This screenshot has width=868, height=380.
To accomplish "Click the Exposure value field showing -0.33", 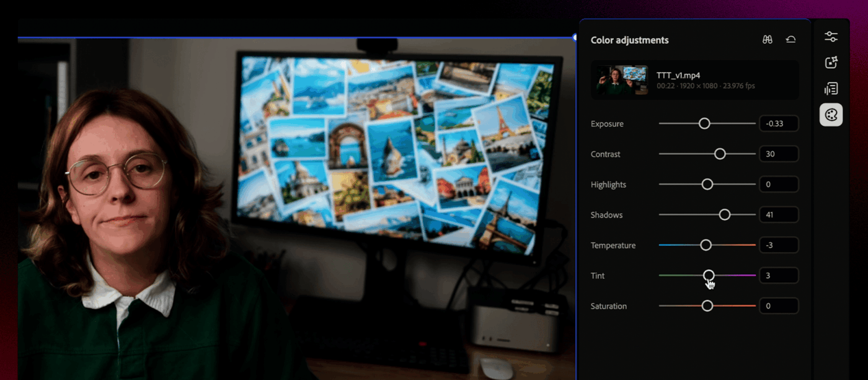I will [779, 123].
